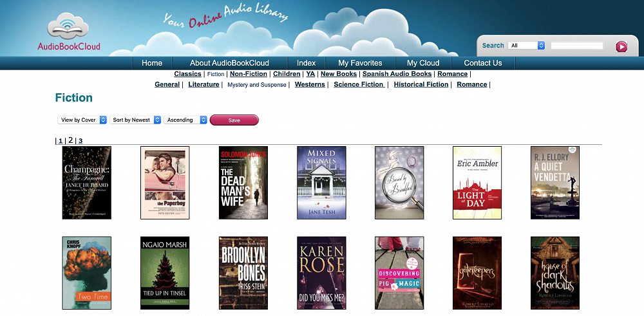Choose the Brooklyn Bones book cover
The image size is (644, 316).
243,273
